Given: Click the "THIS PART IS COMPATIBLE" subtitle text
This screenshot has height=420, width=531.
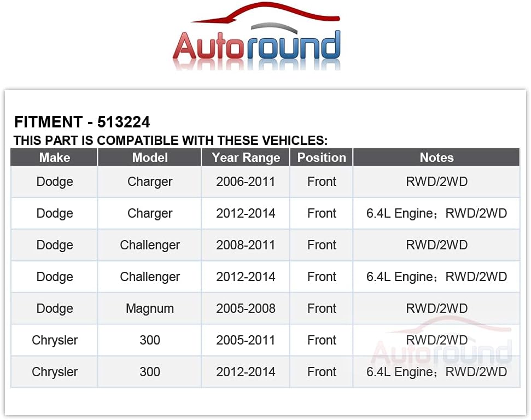Looking at the screenshot, I should pyautogui.click(x=171, y=141).
